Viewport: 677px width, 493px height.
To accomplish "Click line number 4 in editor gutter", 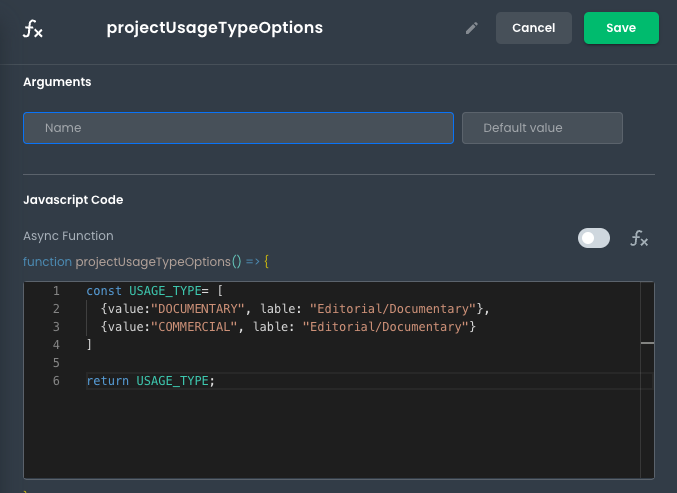I will click(x=56, y=345).
